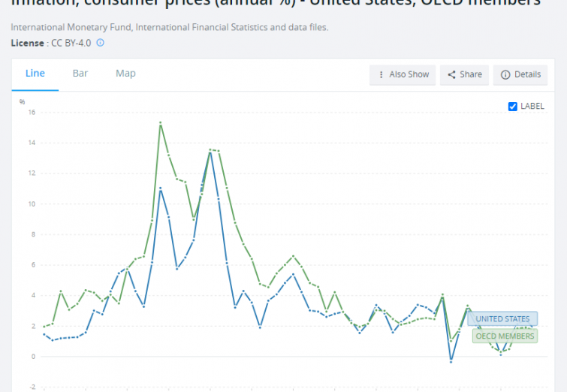Click the info icon beside CC BY-4.0

[x=101, y=43]
